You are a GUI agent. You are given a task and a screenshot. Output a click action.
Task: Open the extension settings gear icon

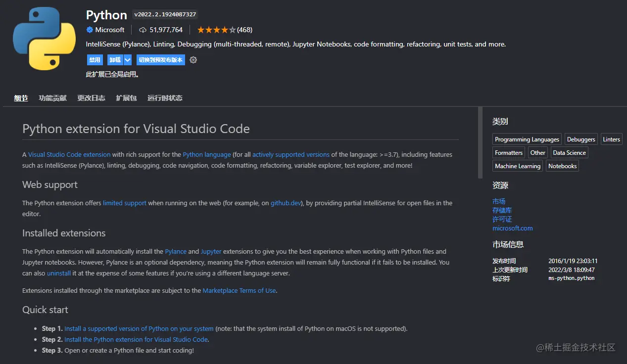pyautogui.click(x=193, y=60)
